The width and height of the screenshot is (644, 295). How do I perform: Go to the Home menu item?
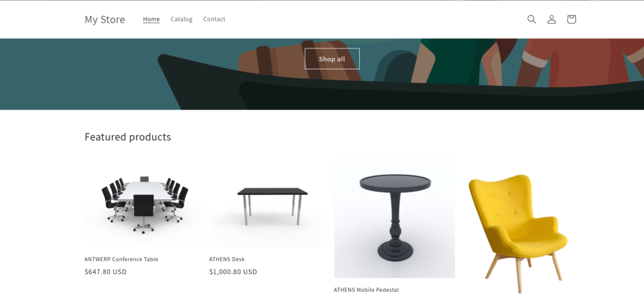coord(151,19)
